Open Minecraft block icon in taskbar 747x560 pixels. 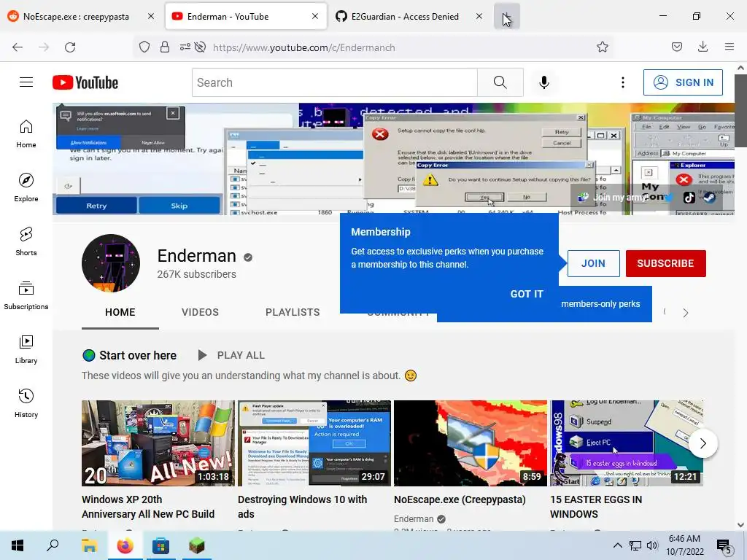pos(197,545)
